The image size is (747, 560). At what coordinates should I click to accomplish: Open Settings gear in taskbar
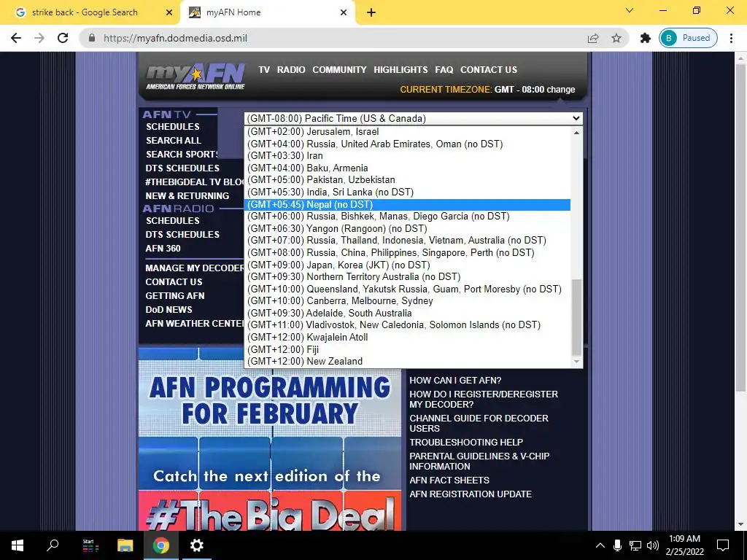tap(197, 545)
